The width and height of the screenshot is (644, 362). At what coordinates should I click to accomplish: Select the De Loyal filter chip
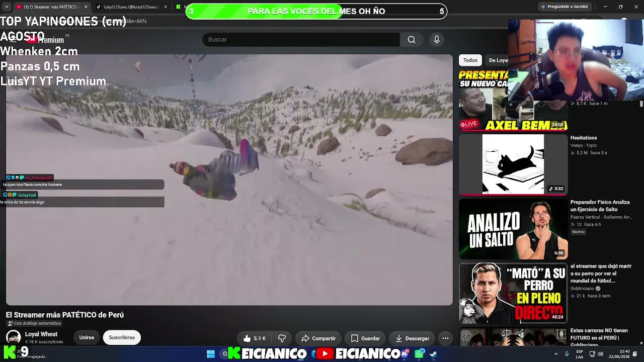(498, 60)
